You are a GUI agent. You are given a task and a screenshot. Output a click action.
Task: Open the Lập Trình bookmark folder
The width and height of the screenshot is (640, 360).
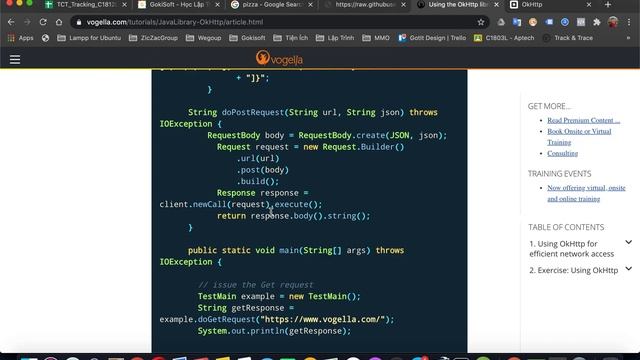[335, 38]
